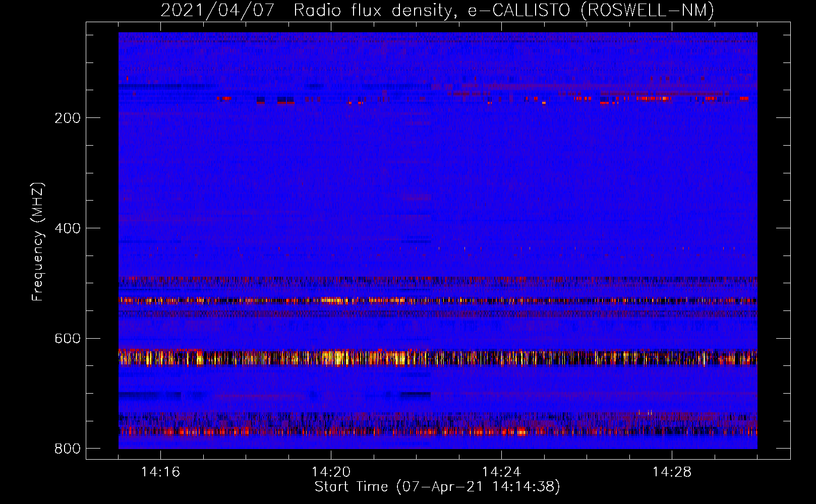This screenshot has width=816, height=504.
Task: Select the 600 frequency tick label
Action: [68, 338]
